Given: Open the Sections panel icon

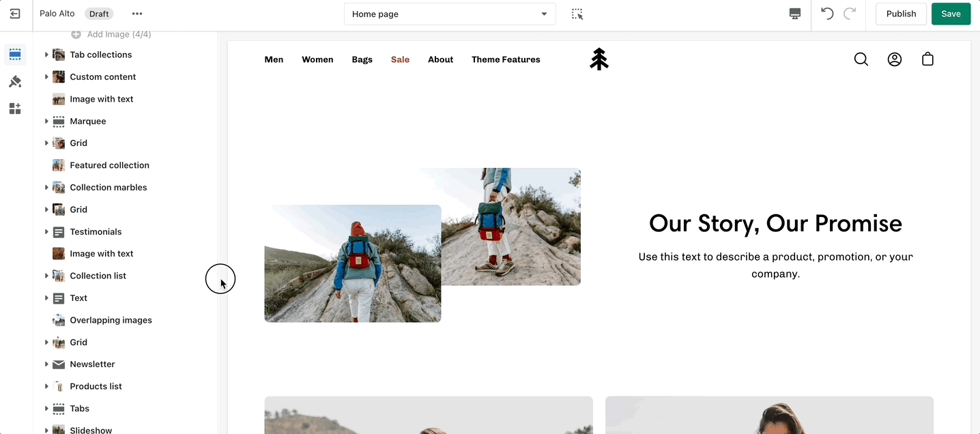Looking at the screenshot, I should pos(15,55).
